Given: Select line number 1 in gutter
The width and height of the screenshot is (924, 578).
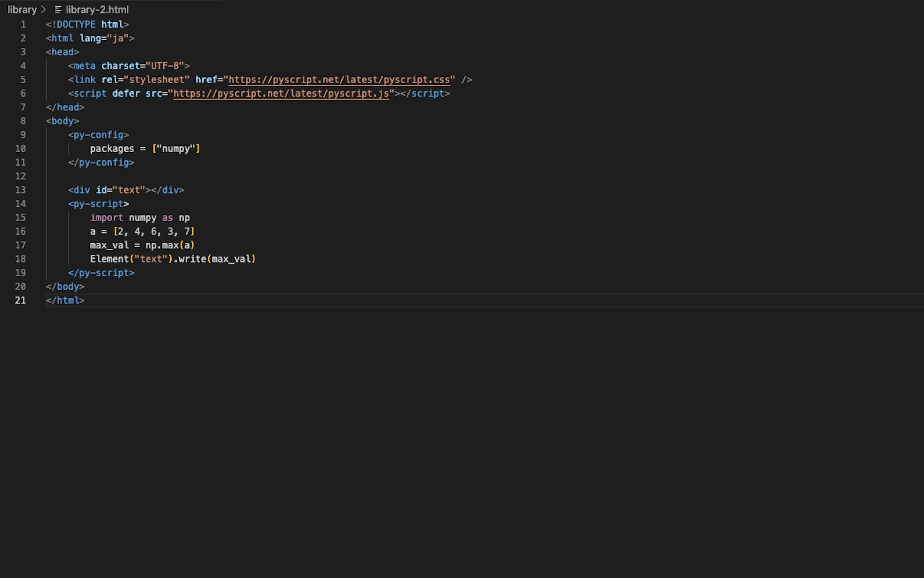Looking at the screenshot, I should click(23, 25).
